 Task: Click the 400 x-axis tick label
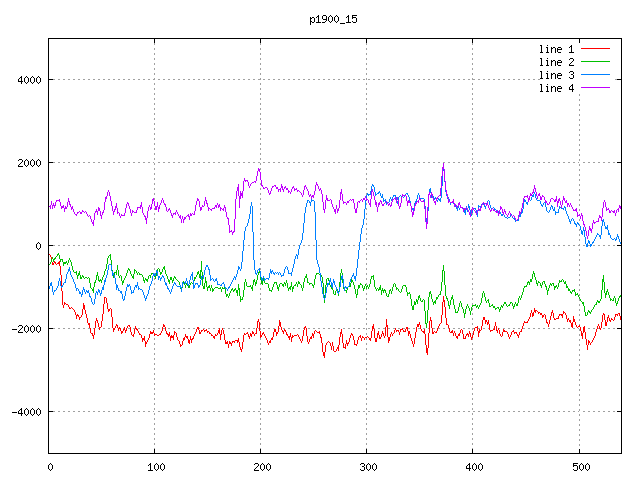click(x=473, y=466)
